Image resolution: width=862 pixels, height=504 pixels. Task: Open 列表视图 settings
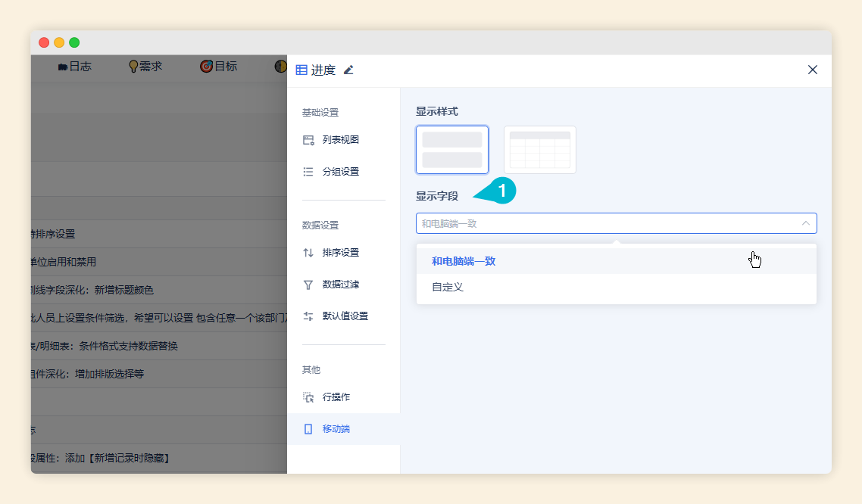(340, 140)
